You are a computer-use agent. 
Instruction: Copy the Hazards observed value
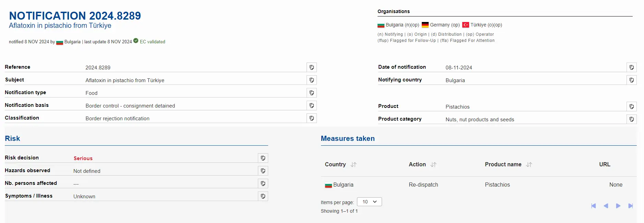[x=263, y=171]
